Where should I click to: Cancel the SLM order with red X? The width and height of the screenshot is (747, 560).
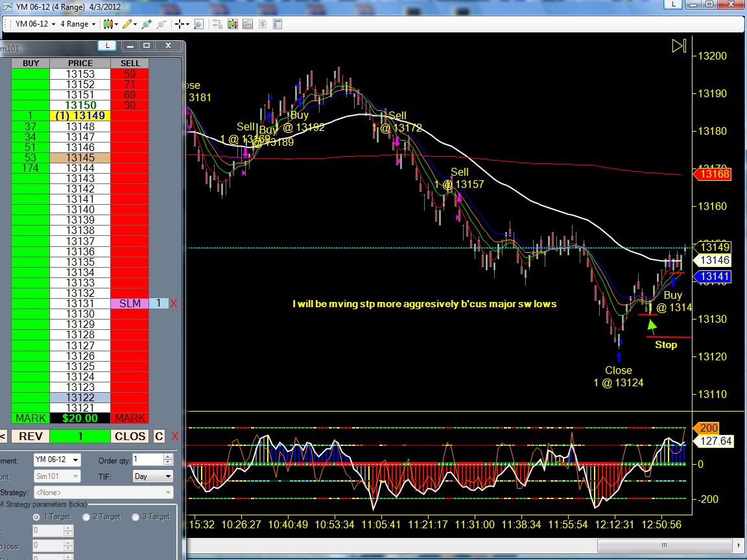[x=174, y=303]
